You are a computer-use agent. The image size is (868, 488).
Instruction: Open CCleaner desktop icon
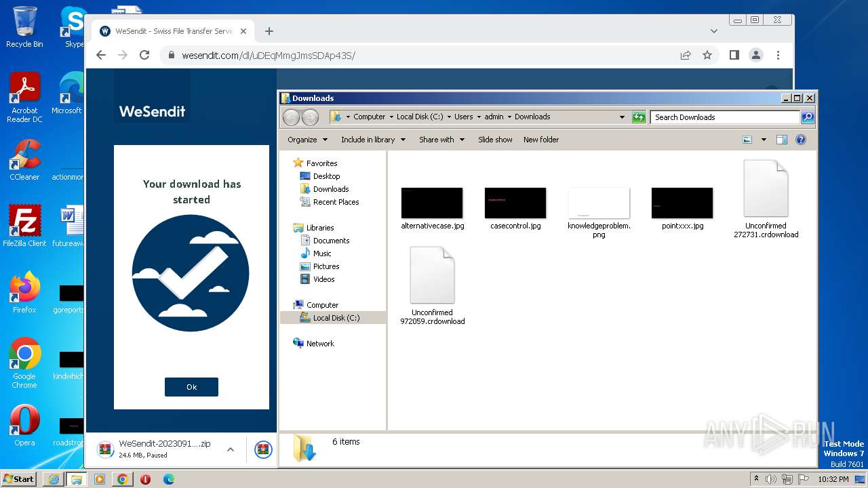point(24,160)
